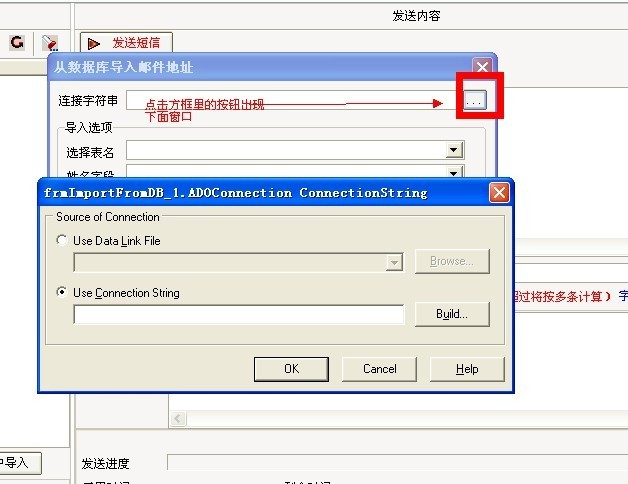Click the red play arrow icon

tap(94, 43)
